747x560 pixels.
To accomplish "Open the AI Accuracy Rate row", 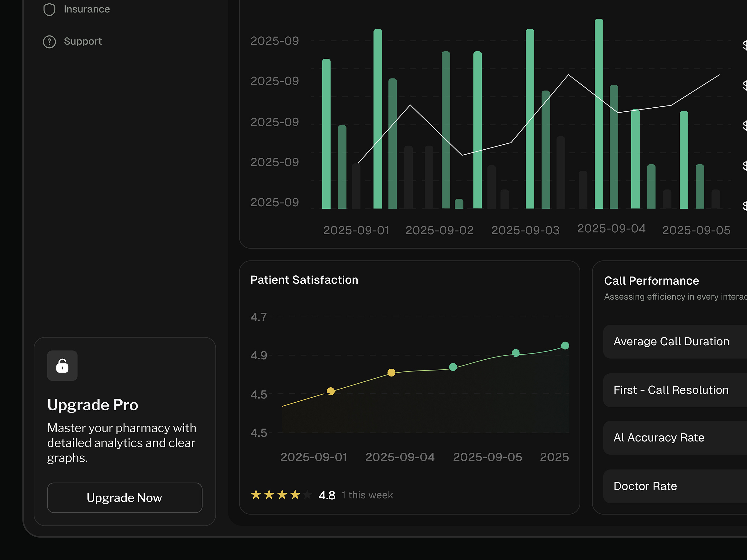I will [x=659, y=437].
